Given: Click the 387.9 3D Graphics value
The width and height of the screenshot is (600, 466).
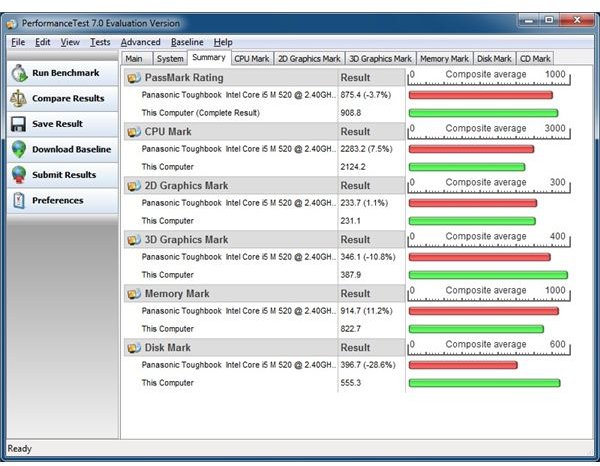Looking at the screenshot, I should (351, 275).
